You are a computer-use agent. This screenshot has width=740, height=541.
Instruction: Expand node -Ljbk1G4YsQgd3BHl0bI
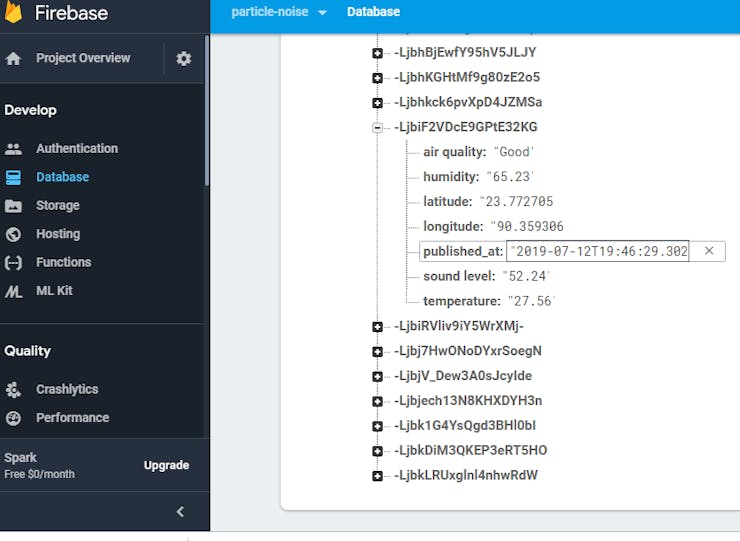[377, 426]
